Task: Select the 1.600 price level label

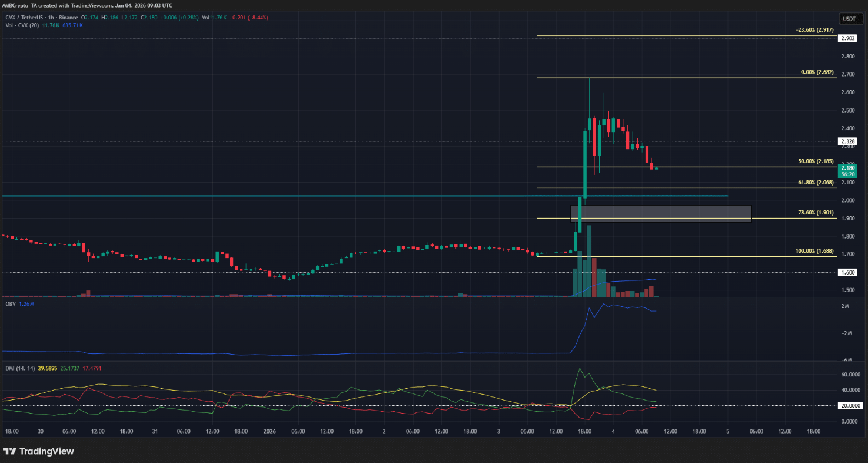Action: pos(848,272)
